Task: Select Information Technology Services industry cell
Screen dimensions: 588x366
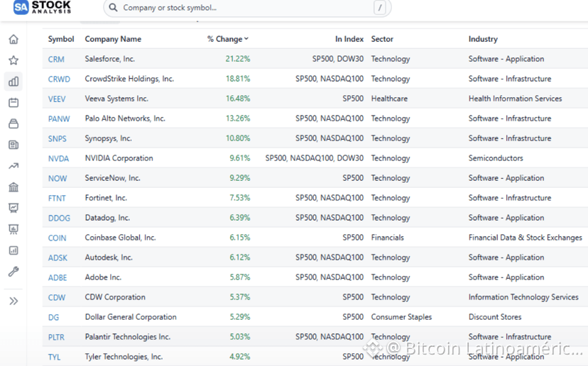Action: point(523,297)
